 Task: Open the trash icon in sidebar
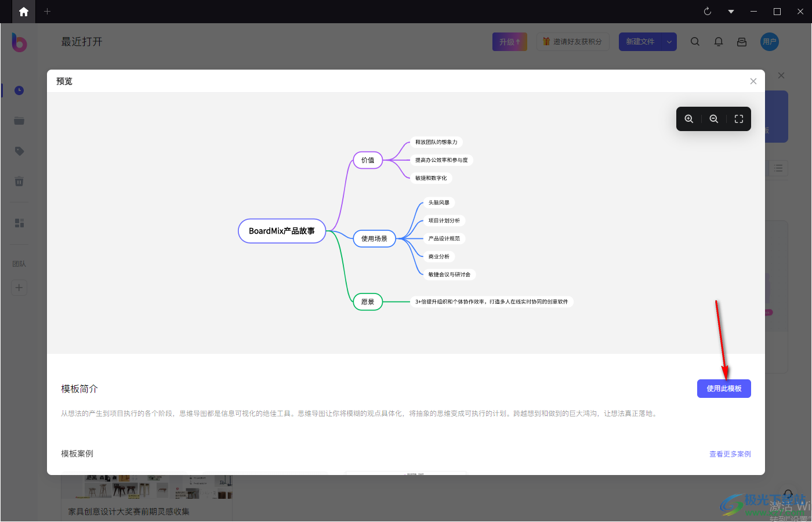(19, 182)
